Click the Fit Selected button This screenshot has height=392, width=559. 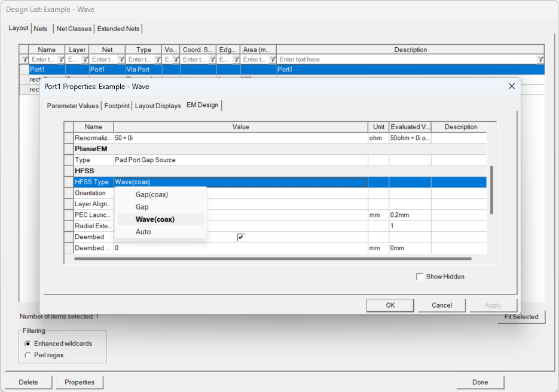pyautogui.click(x=521, y=317)
